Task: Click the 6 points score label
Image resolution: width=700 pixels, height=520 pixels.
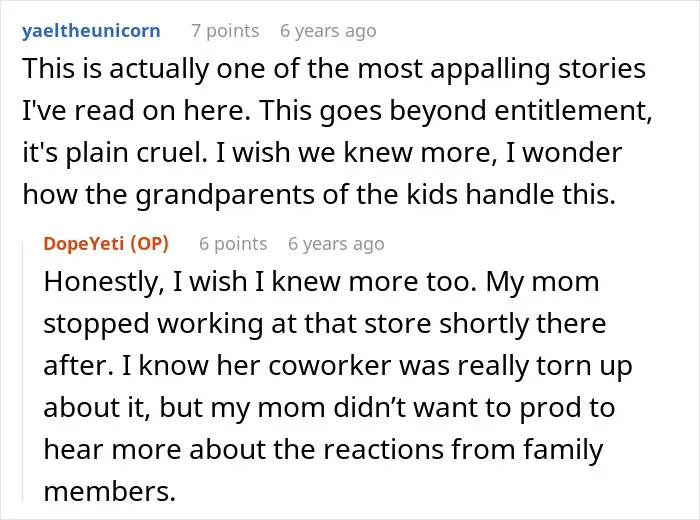Action: tap(233, 244)
